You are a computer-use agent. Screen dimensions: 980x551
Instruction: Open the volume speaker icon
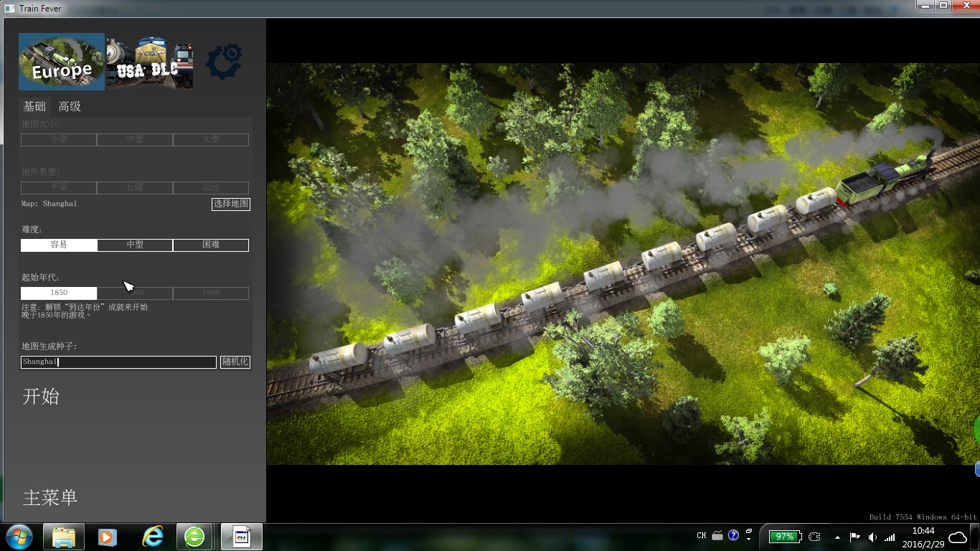(872, 537)
